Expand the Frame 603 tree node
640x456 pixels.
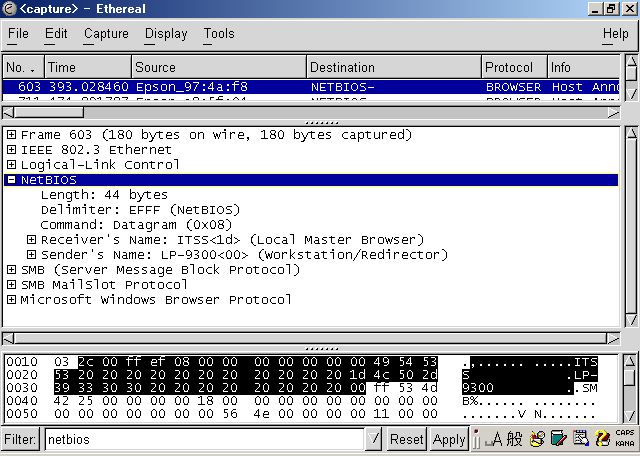click(x=11, y=134)
